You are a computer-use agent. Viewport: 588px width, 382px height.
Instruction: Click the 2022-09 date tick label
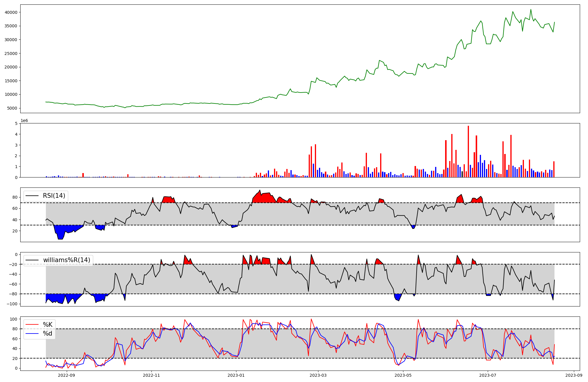tap(67, 375)
